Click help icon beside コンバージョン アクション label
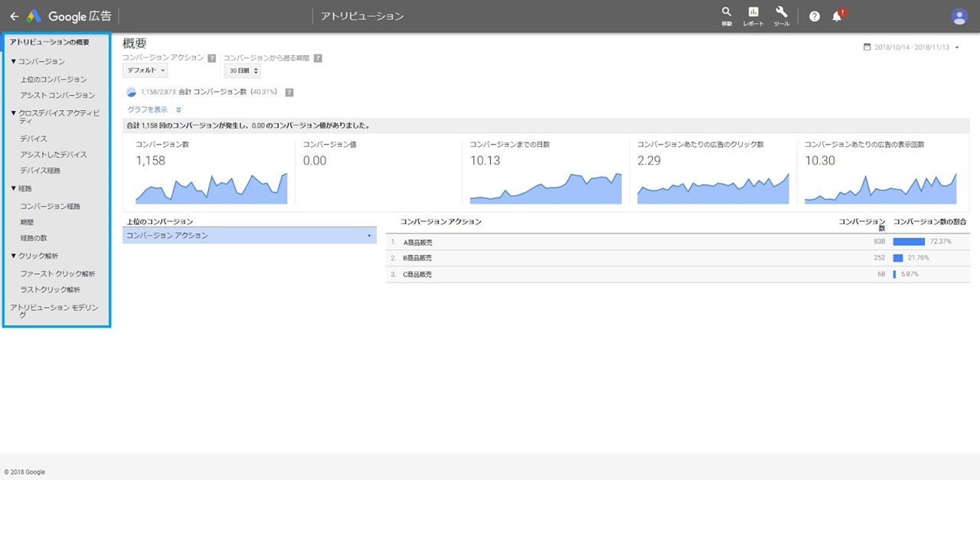The height and width of the screenshot is (551, 980). click(211, 58)
